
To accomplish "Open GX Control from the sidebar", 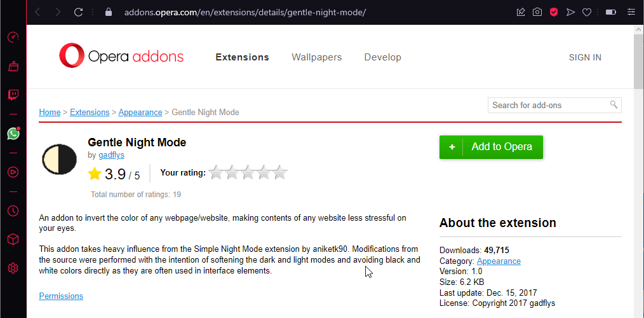I will [13, 37].
